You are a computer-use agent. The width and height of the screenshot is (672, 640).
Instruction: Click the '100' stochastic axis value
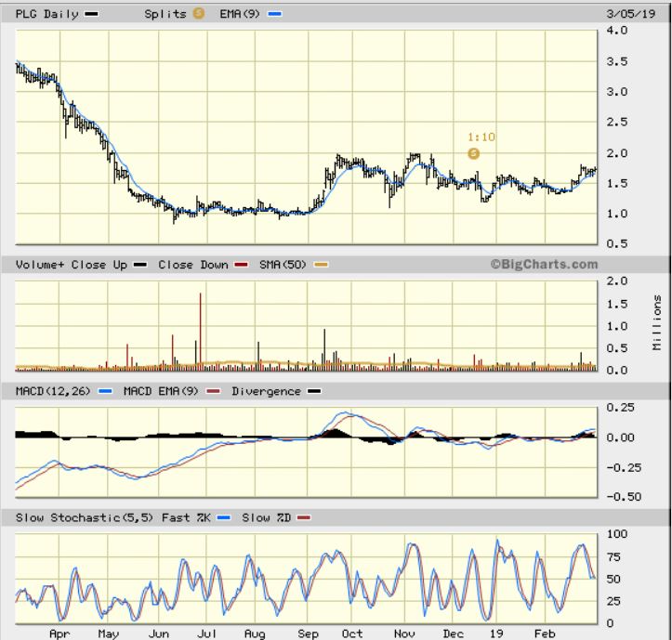coord(617,534)
